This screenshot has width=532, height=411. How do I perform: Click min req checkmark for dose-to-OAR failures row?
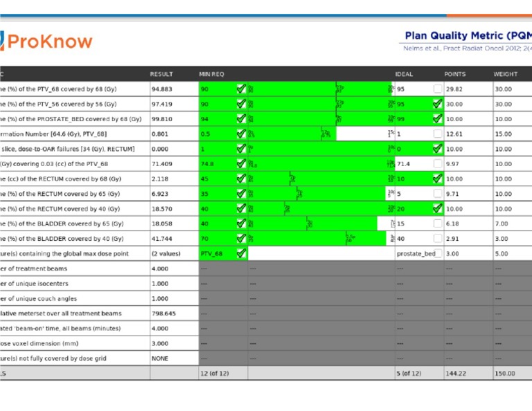click(241, 148)
